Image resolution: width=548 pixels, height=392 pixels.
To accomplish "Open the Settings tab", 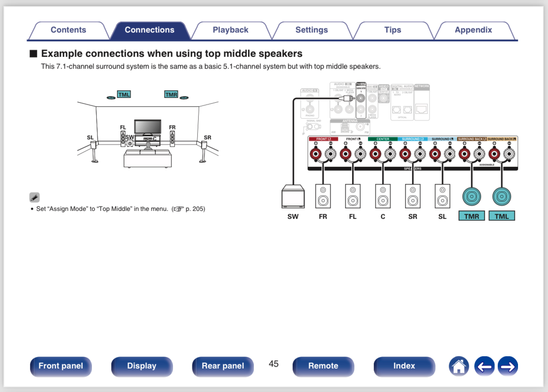I will point(312,30).
